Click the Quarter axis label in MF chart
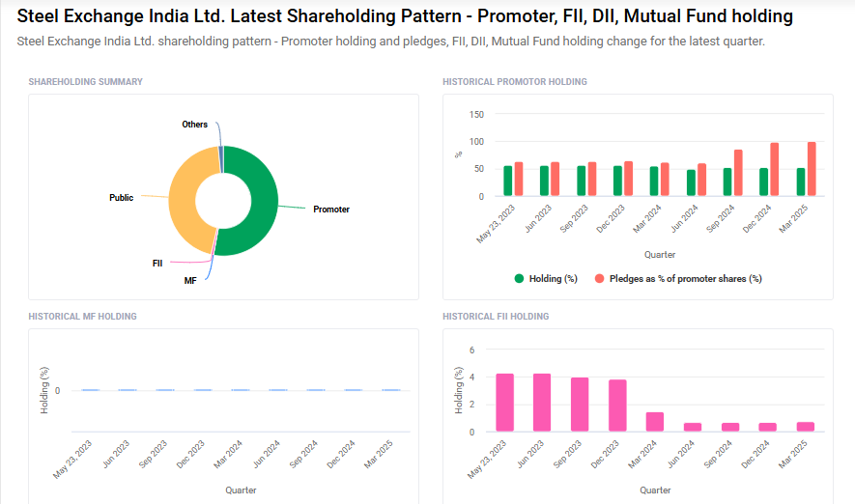The image size is (855, 504). tap(241, 490)
